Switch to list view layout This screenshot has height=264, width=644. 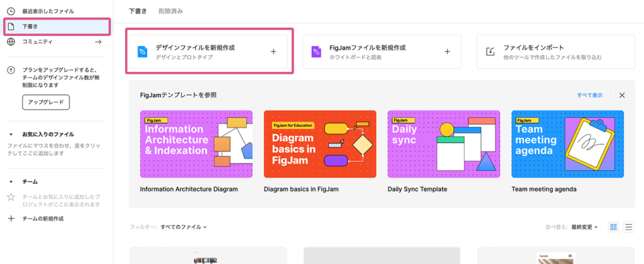pyautogui.click(x=628, y=227)
